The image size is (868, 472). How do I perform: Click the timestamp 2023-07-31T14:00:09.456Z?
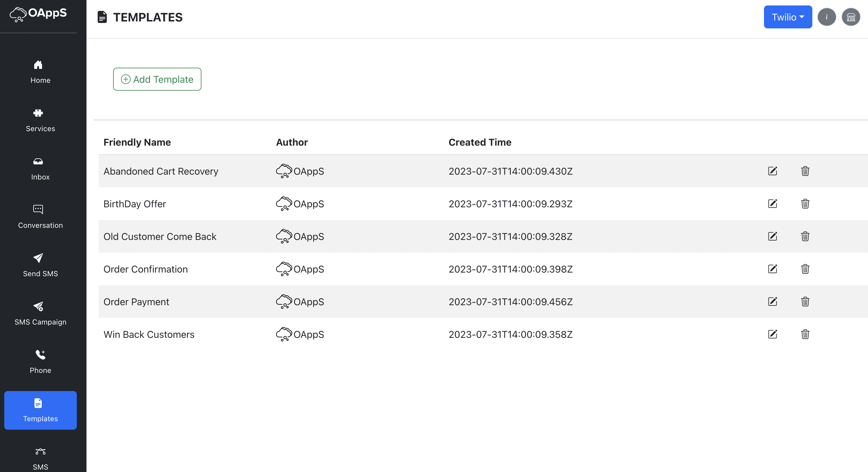tap(511, 302)
